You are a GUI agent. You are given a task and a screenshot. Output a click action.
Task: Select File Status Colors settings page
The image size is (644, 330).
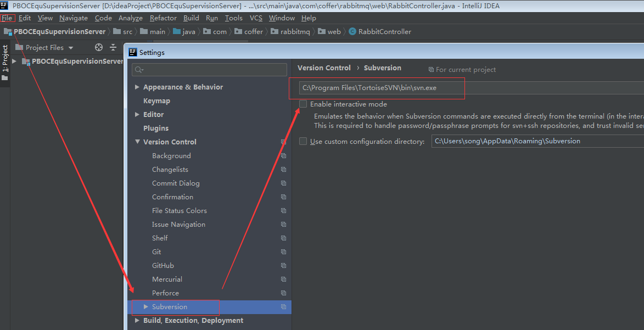pyautogui.click(x=180, y=210)
